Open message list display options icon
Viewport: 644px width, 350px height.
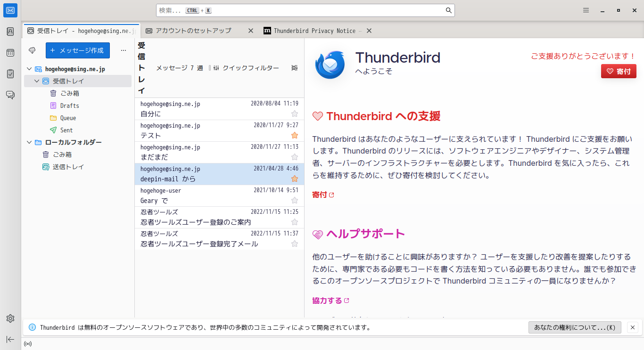295,68
